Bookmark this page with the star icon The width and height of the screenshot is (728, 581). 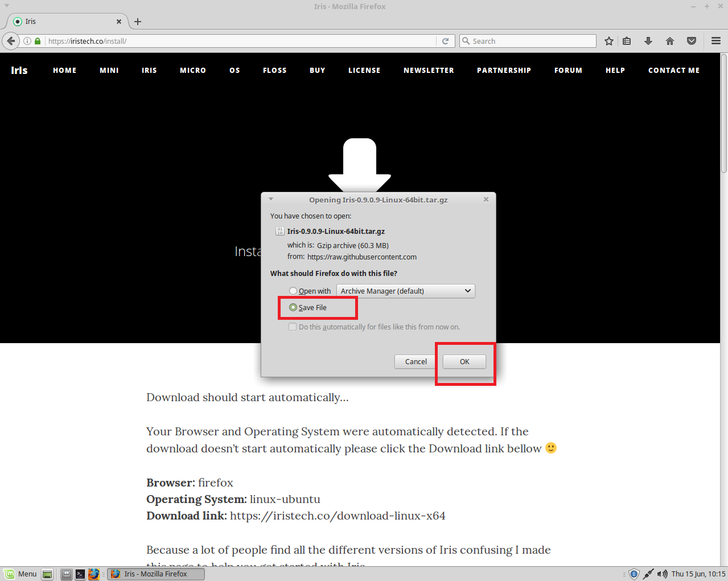click(609, 41)
